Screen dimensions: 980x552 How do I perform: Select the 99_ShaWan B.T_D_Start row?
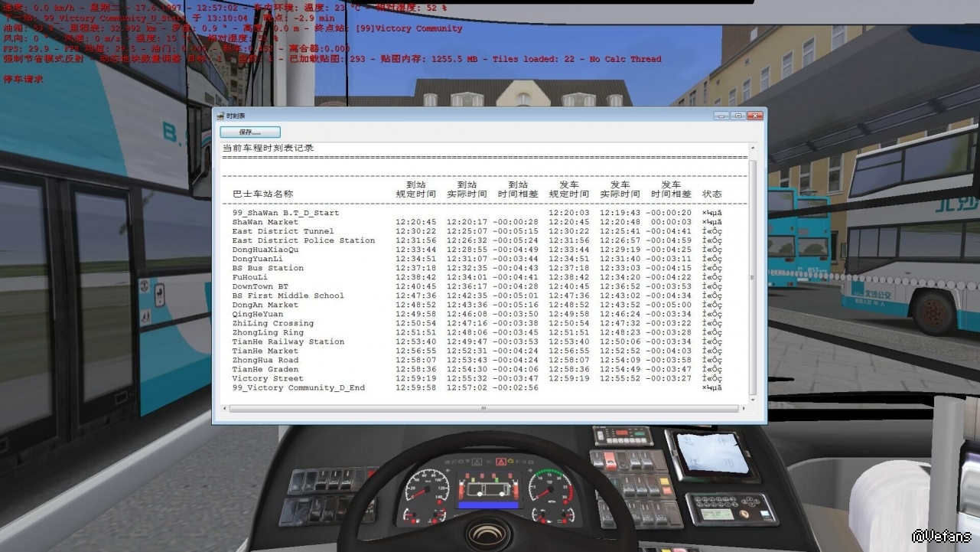coord(477,213)
